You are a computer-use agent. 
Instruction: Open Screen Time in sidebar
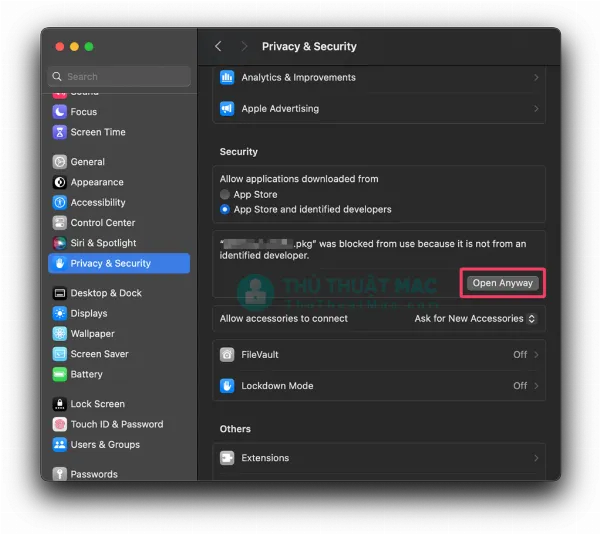[x=98, y=132]
